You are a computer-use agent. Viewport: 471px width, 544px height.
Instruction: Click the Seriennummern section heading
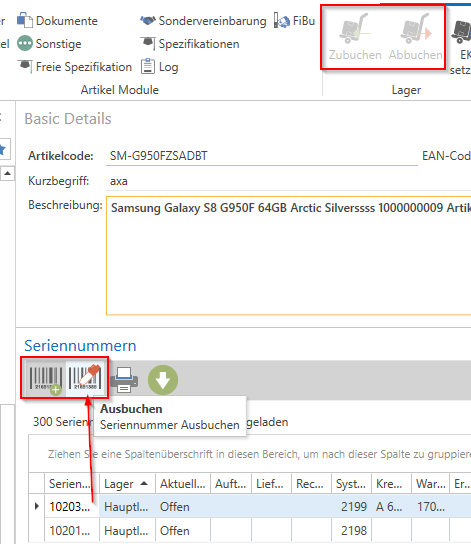(x=80, y=346)
